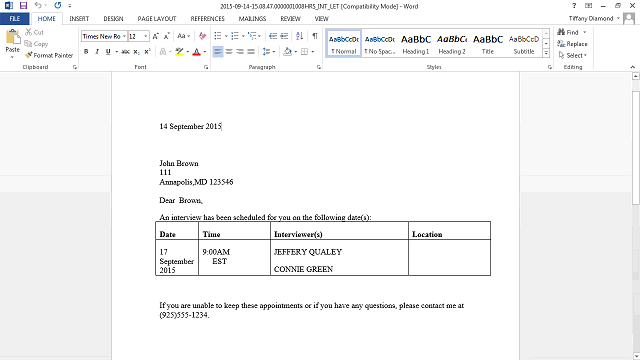Image resolution: width=640 pixels, height=360 pixels.
Task: Apply the Heading 1 style
Action: tap(416, 43)
